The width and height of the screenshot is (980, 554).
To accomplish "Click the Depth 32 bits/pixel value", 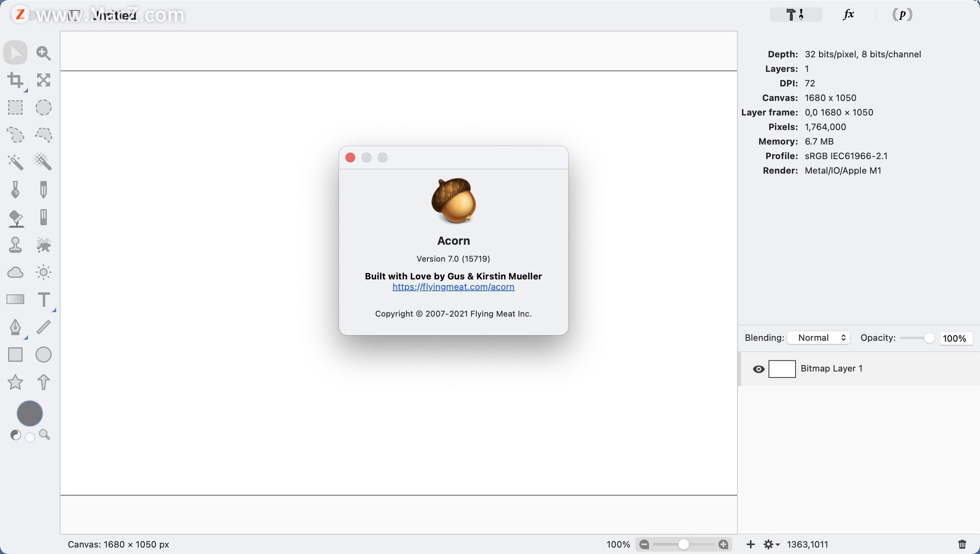I will [x=863, y=54].
